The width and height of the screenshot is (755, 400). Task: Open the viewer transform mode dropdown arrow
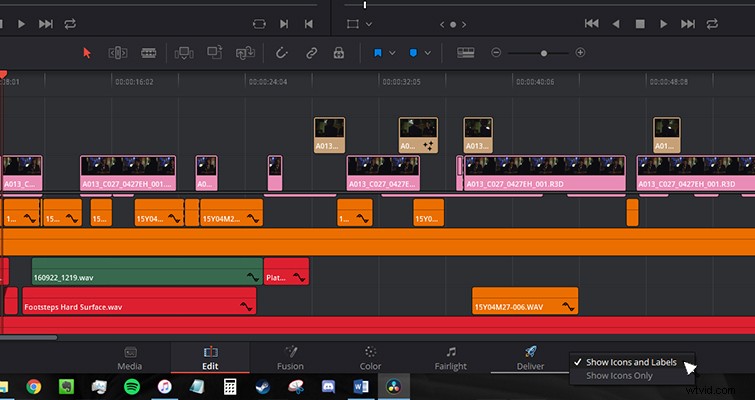[369, 24]
